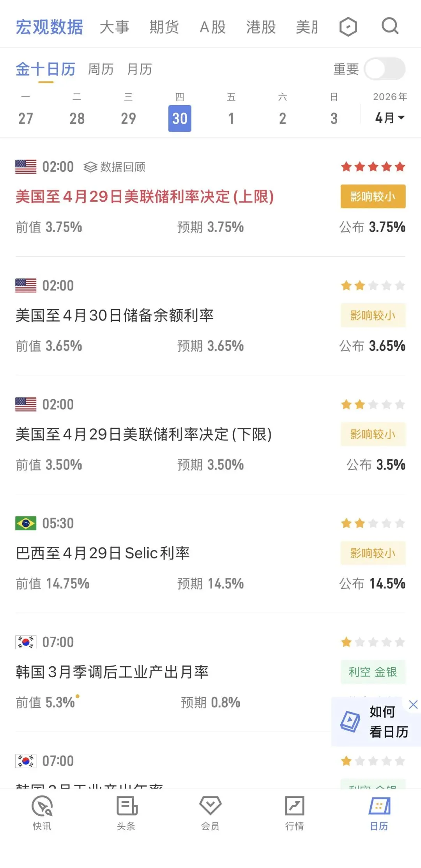The width and height of the screenshot is (421, 868).
Task: Switch to the 月历 monthly tab
Action: click(140, 69)
